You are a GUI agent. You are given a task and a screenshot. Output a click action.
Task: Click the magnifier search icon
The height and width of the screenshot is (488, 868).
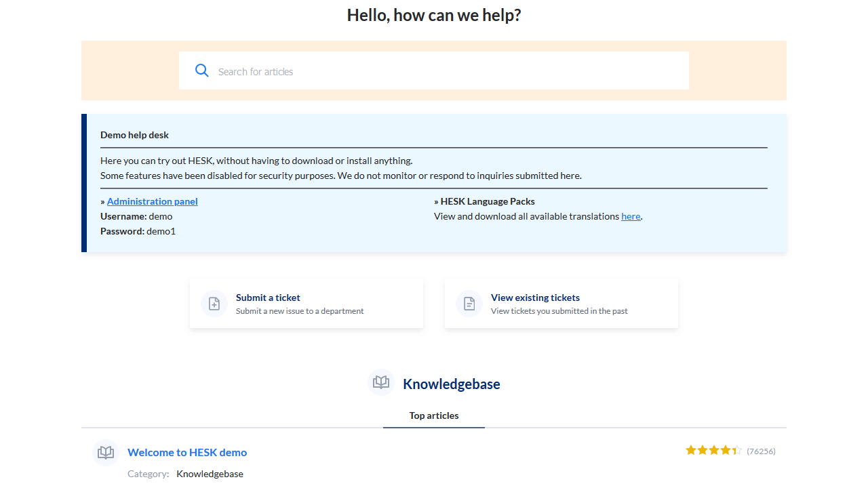[201, 70]
